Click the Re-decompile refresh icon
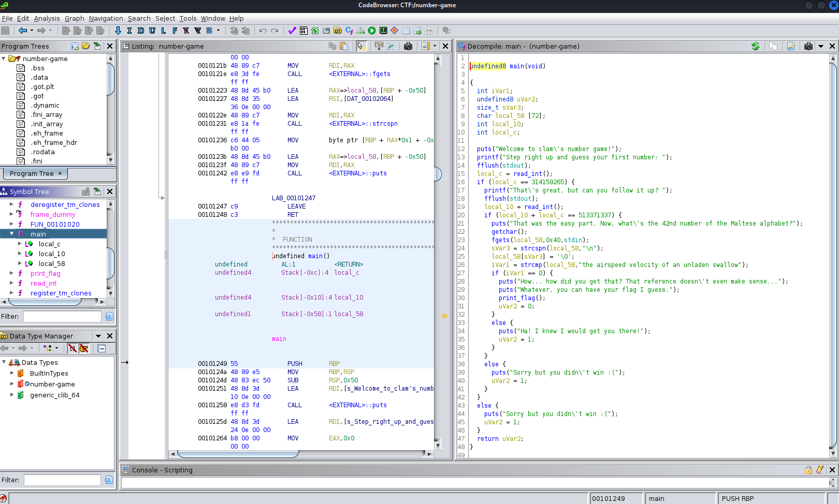 (756, 46)
